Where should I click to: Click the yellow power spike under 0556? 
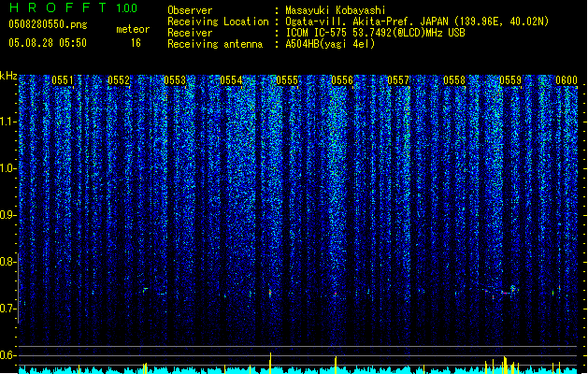click(x=336, y=365)
